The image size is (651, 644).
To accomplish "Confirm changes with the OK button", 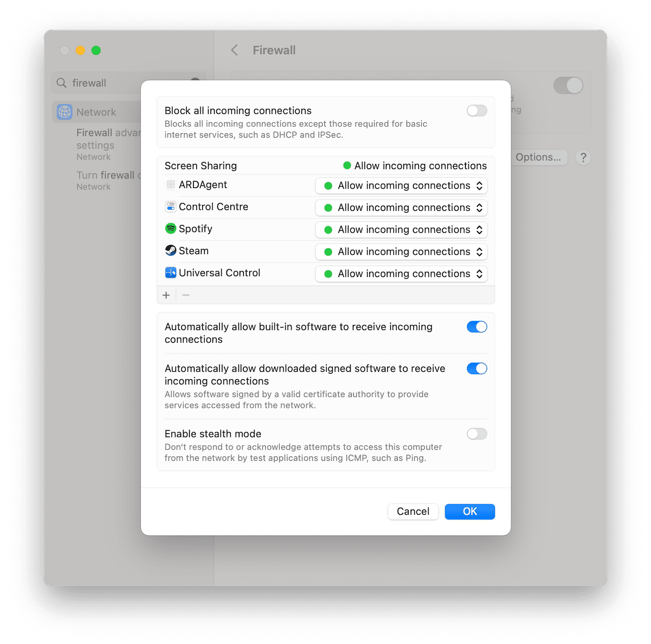I will pos(469,511).
